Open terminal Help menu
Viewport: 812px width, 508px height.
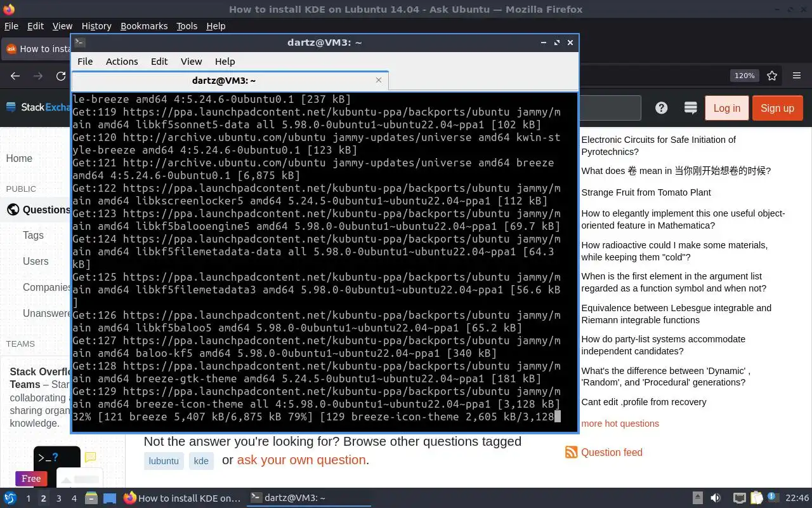(225, 62)
